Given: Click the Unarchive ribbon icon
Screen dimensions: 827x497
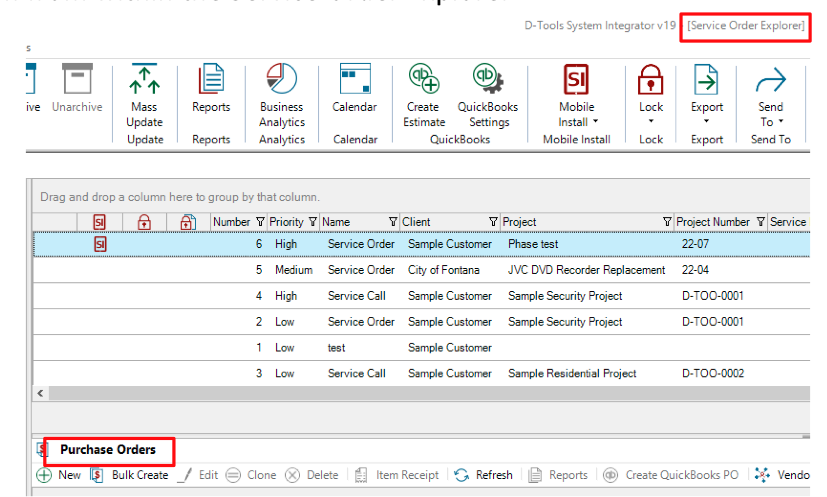Looking at the screenshot, I should [x=77, y=79].
